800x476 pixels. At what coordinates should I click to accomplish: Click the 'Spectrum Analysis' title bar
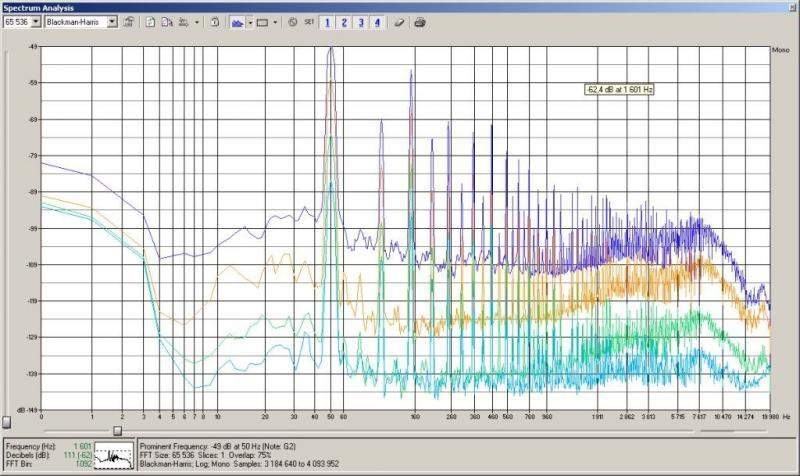[x=400, y=8]
